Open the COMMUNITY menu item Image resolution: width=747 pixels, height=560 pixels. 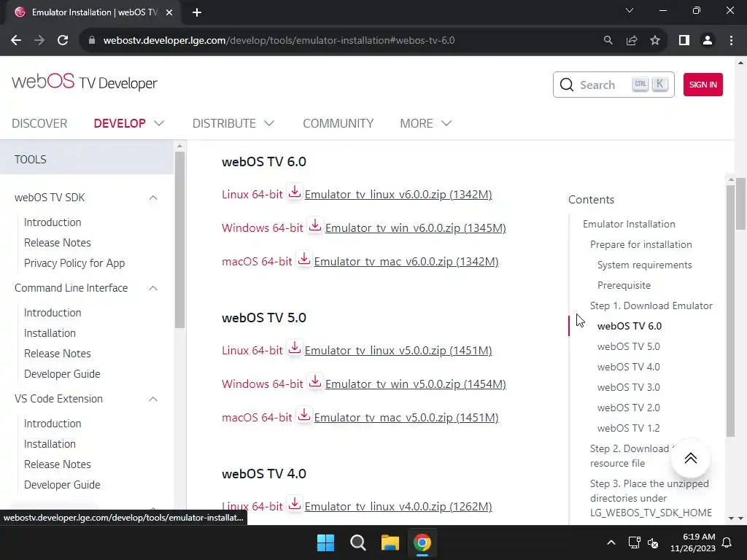click(x=338, y=123)
